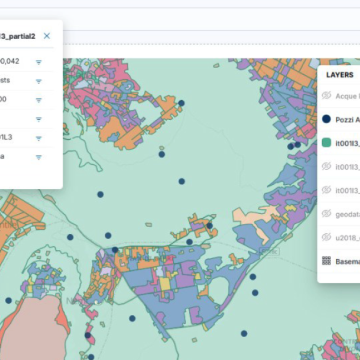This screenshot has width=360, height=360.
Task: Show hidden it001l3_ layer just above geodata
Action: tap(326, 190)
